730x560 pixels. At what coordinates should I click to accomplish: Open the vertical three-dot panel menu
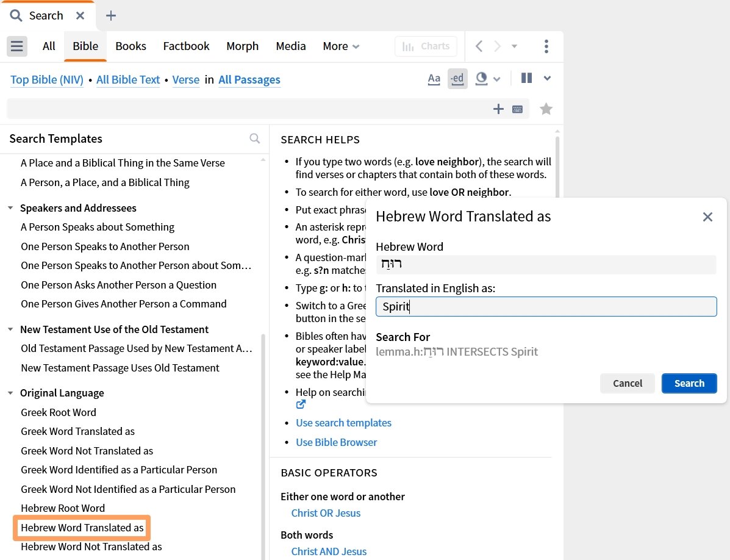(x=546, y=46)
